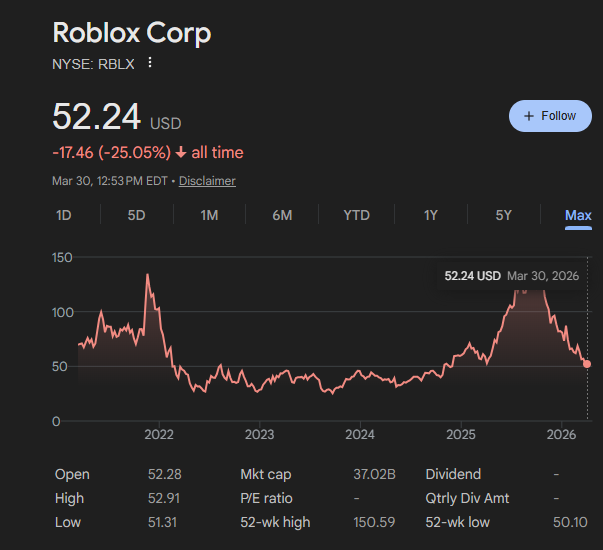Click the P/E ratio label
Screen dimensions: 603x550
click(266, 498)
